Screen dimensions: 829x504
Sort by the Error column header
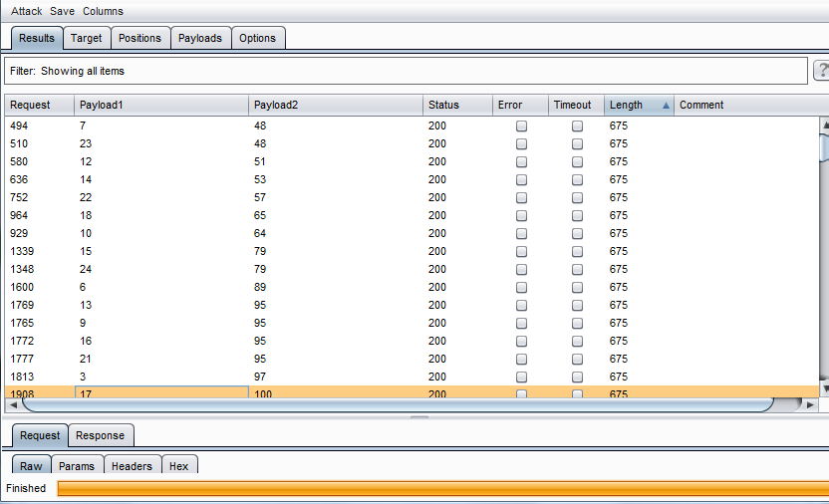coord(520,106)
